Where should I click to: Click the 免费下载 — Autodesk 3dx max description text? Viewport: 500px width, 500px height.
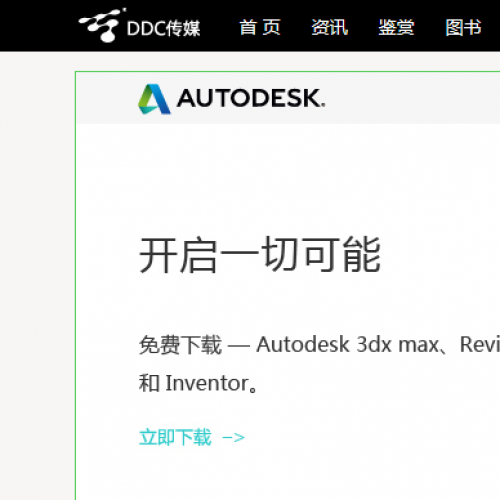(319, 344)
